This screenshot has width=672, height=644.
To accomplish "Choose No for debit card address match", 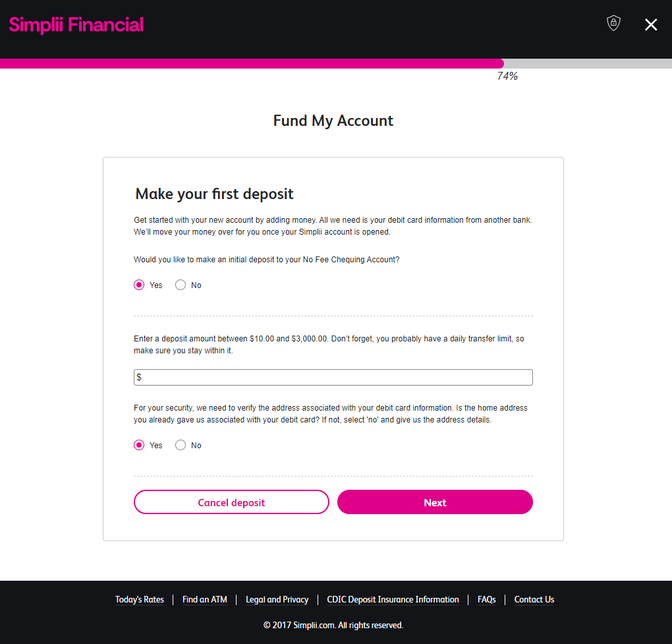I will coord(181,446).
